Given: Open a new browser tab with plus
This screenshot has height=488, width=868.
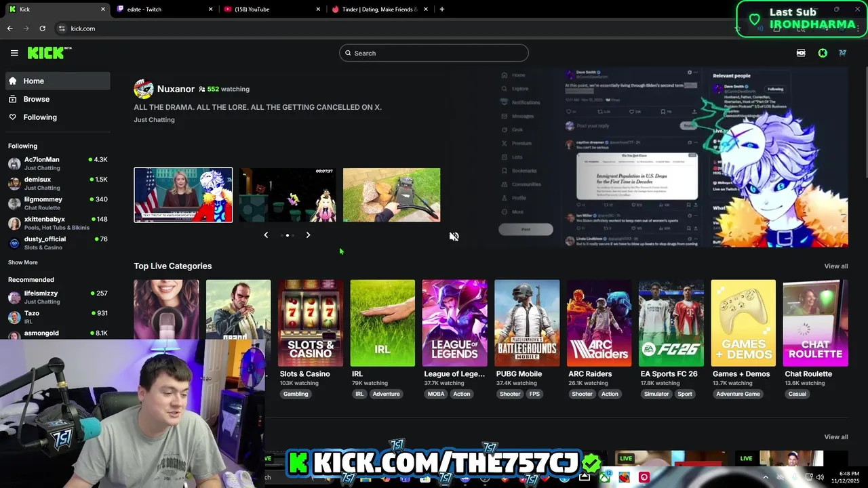Looking at the screenshot, I should [x=442, y=9].
